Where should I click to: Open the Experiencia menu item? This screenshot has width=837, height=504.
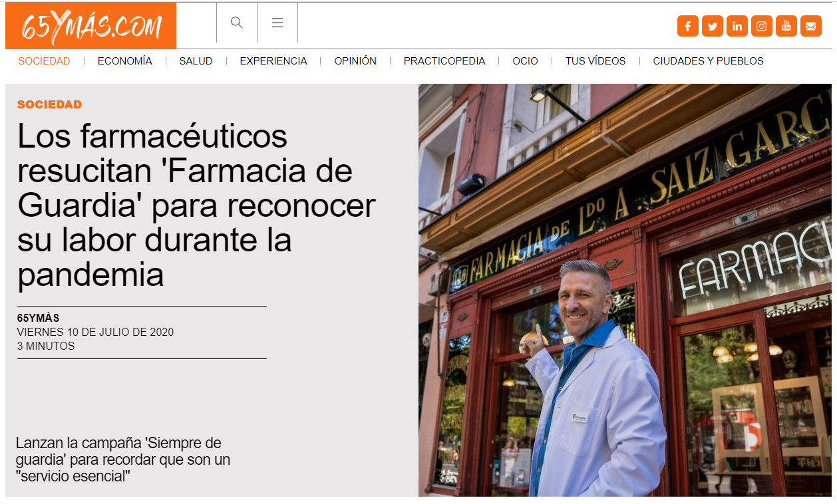tap(273, 61)
